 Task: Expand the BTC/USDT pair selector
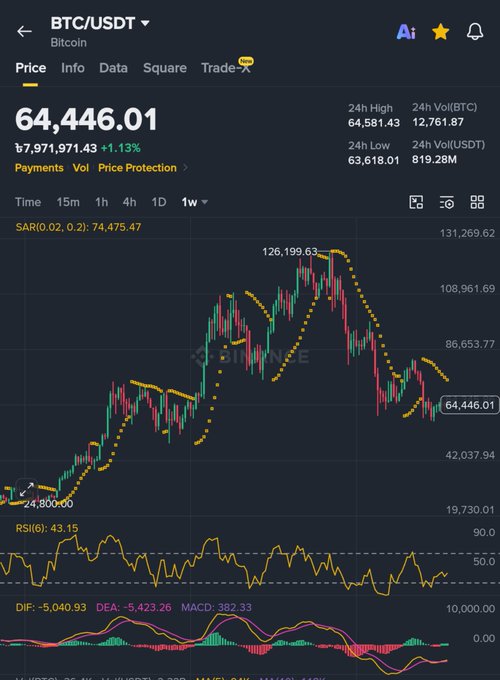[x=100, y=23]
